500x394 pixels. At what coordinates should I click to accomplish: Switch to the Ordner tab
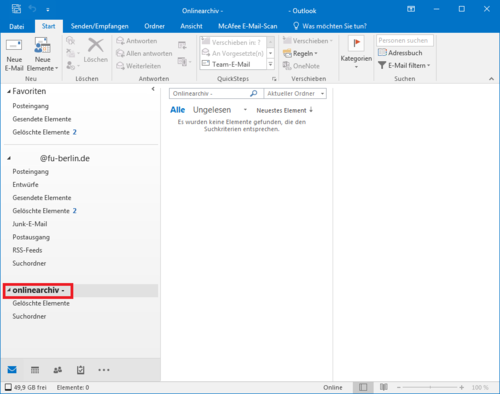tap(154, 26)
